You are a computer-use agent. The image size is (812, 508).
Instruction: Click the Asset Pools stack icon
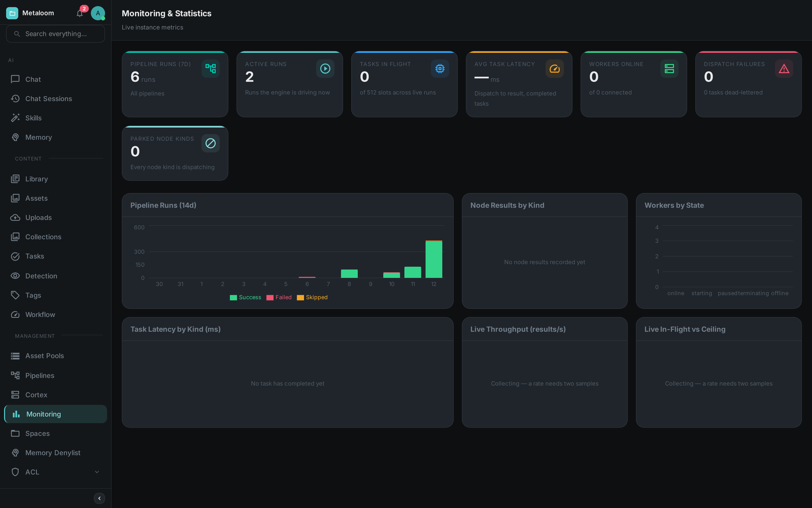[15, 356]
